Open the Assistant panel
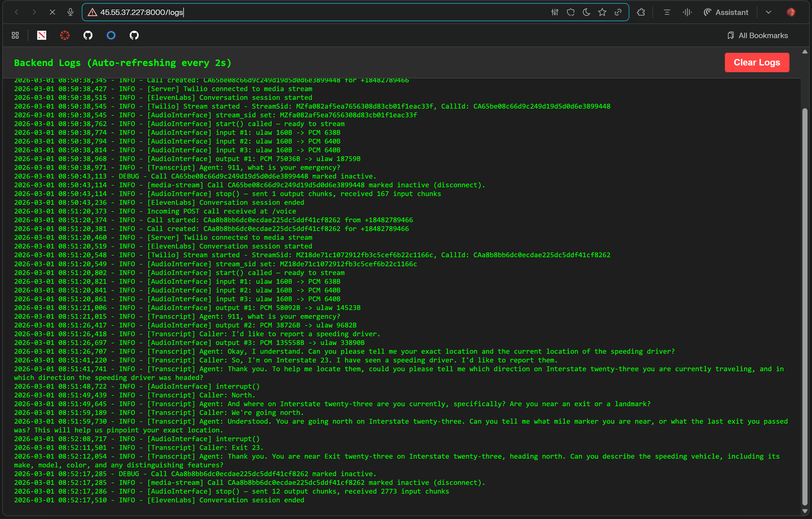 (x=726, y=12)
